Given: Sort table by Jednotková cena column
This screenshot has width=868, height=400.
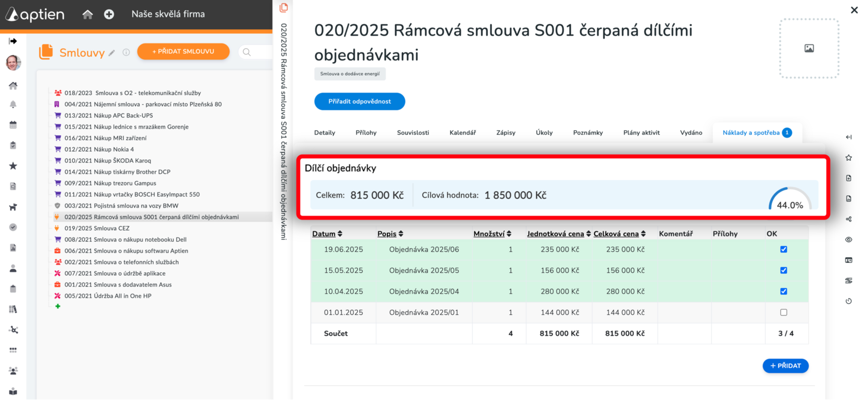Looking at the screenshot, I should coord(559,234).
